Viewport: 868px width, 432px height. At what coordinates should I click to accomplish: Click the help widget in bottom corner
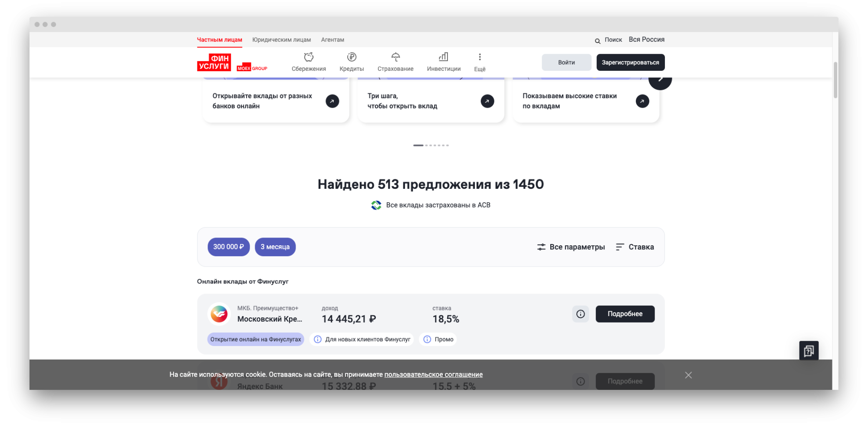point(808,350)
